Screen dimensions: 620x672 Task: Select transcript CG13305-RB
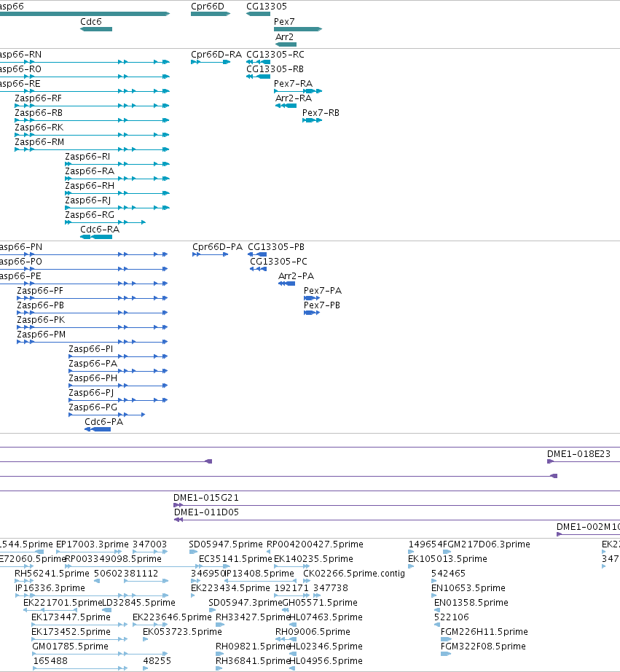point(275,69)
